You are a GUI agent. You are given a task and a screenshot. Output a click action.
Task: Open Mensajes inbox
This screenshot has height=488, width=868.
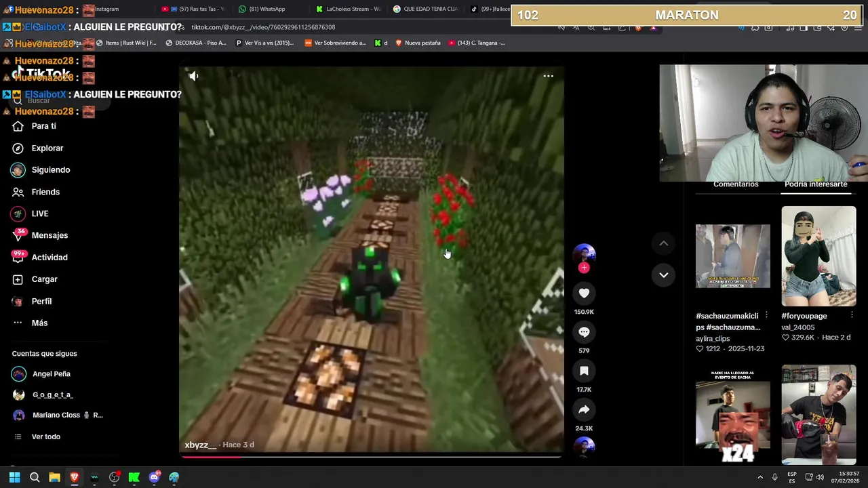coord(50,235)
